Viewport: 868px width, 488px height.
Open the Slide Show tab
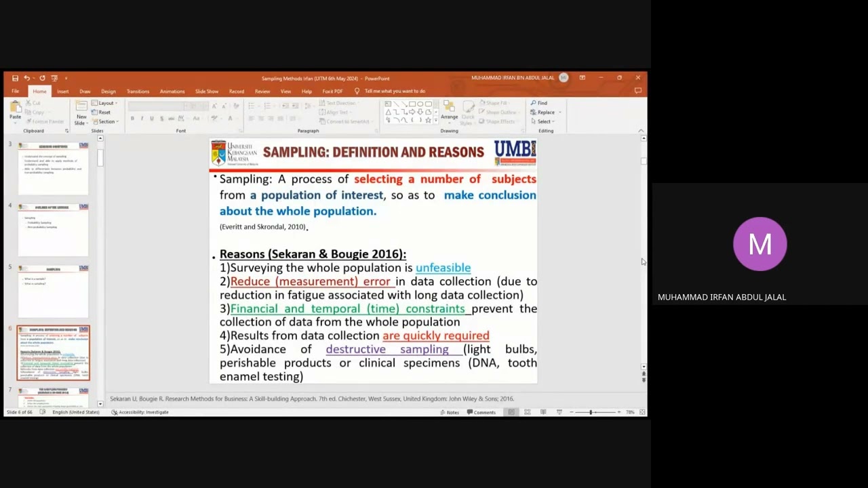[x=207, y=91]
